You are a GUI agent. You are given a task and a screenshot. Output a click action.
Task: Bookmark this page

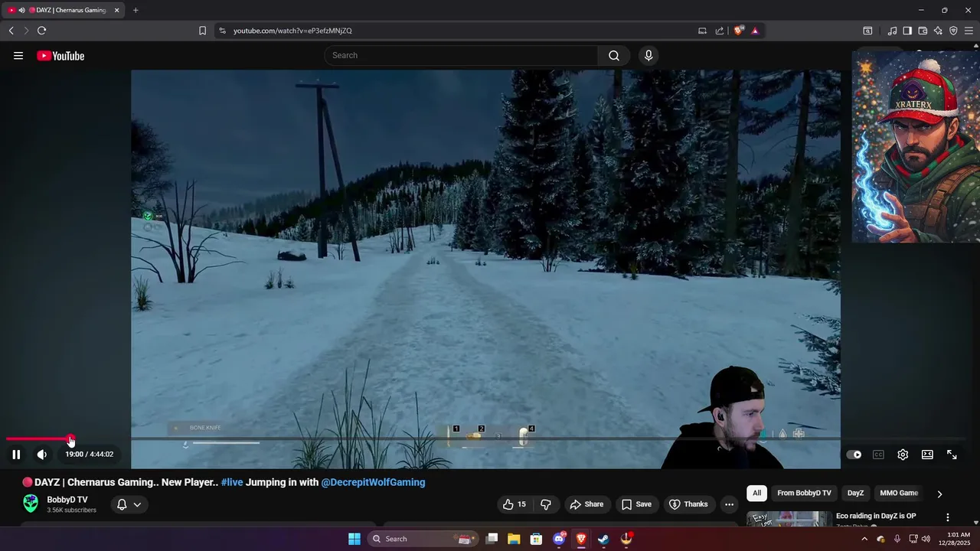202,31
